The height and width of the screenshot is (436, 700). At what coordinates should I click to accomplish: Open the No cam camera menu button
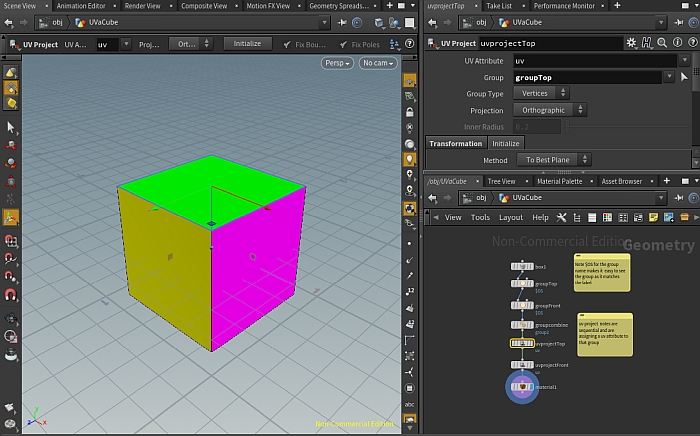tap(378, 63)
